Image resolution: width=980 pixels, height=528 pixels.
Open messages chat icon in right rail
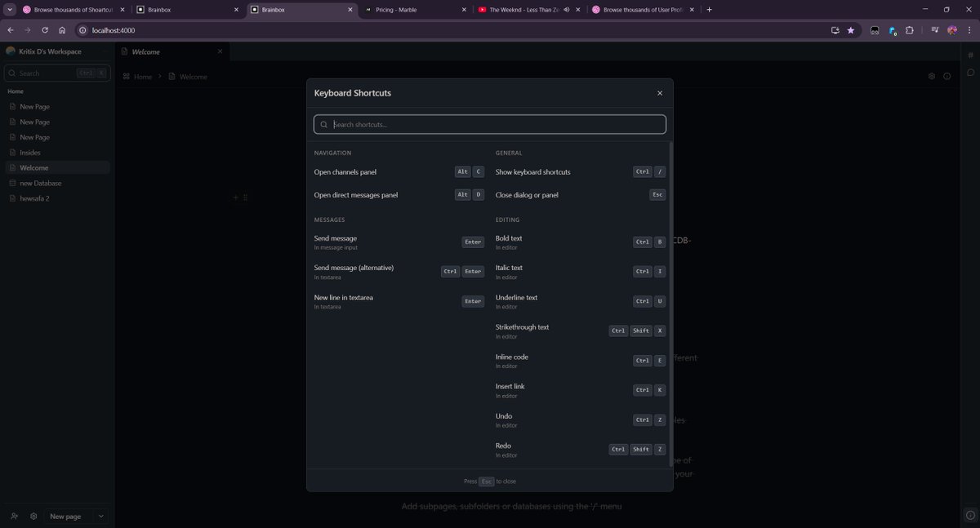[970, 73]
